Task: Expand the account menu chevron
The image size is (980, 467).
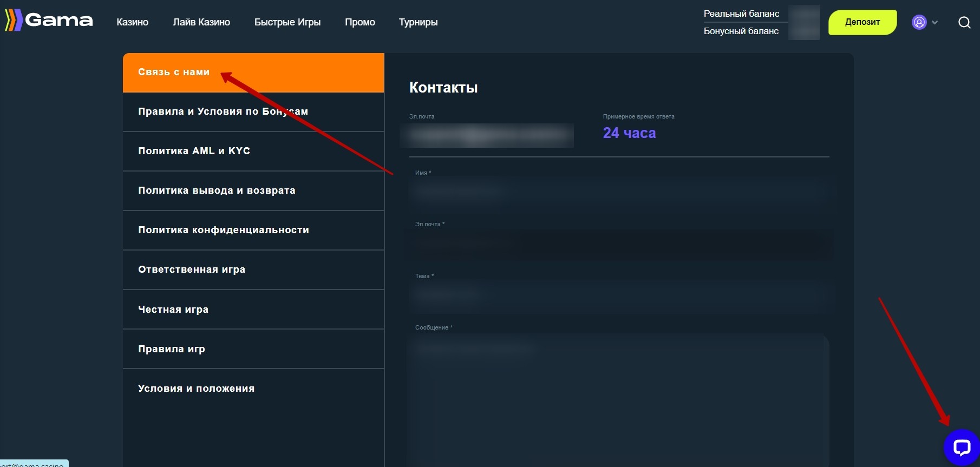Action: click(x=935, y=23)
